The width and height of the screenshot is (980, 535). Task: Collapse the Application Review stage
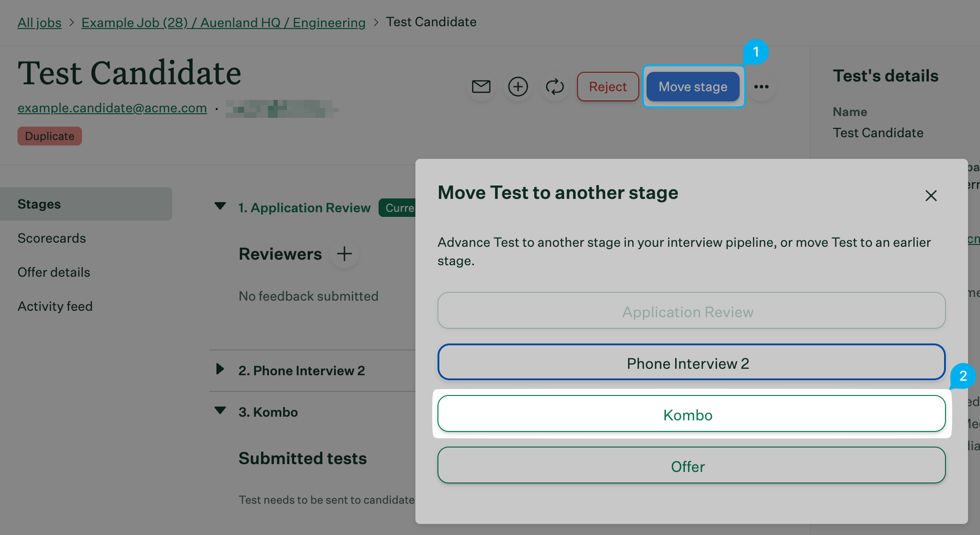coord(221,206)
